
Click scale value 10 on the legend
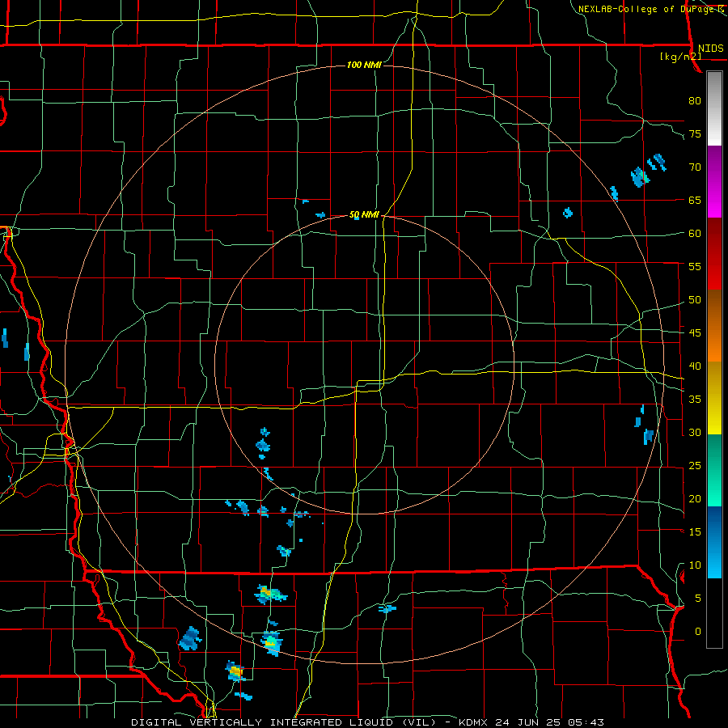695,565
